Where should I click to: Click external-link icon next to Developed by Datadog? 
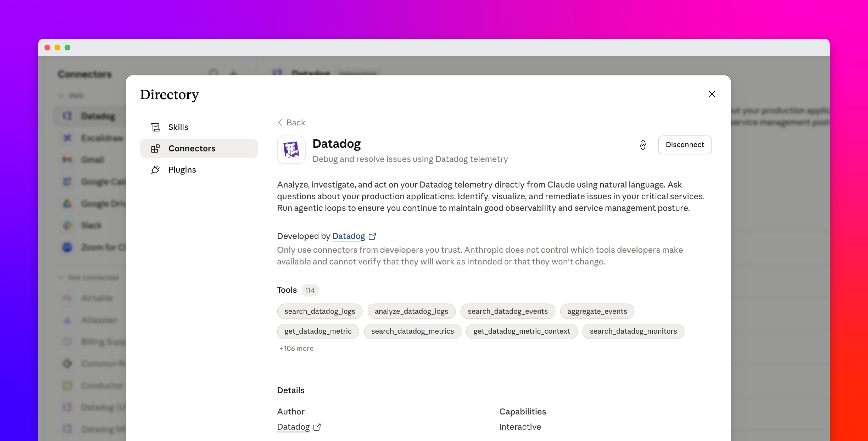tap(372, 236)
